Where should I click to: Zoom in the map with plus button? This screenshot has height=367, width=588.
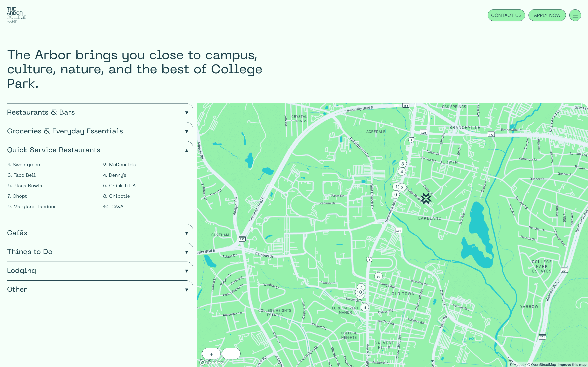(211, 354)
